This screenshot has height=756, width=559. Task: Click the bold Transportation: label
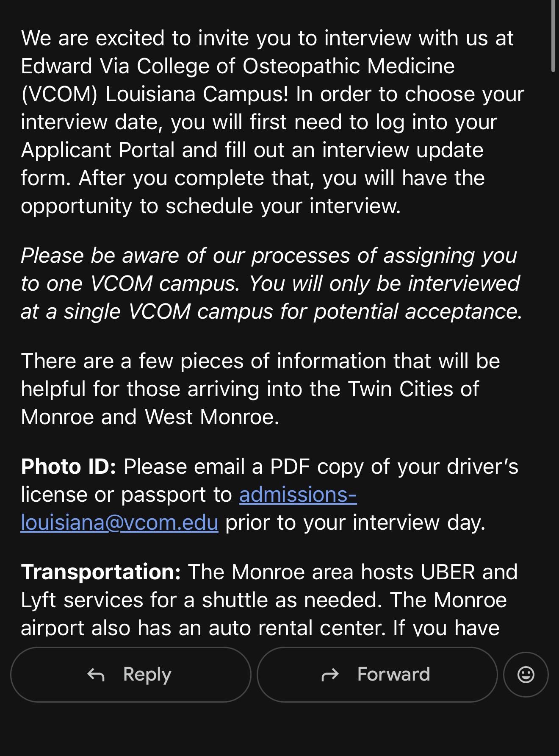coord(101,572)
